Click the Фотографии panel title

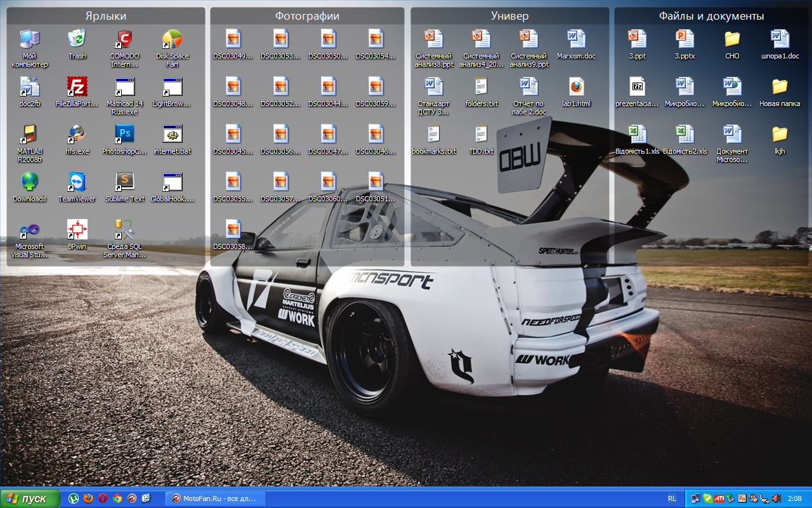tap(307, 16)
